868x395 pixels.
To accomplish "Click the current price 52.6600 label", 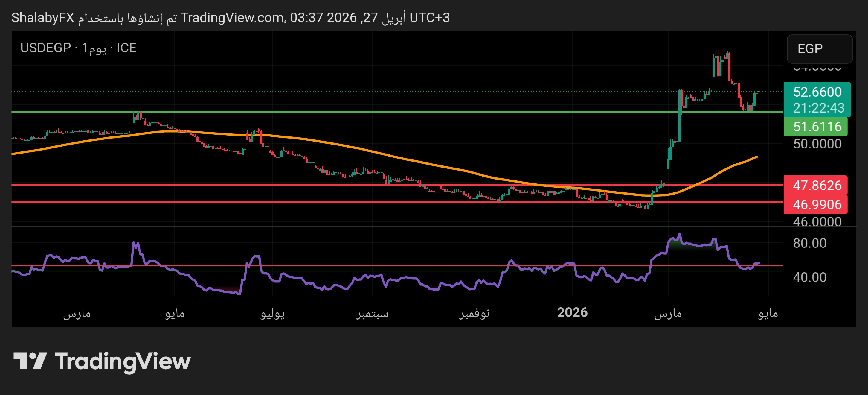I will pyautogui.click(x=817, y=92).
